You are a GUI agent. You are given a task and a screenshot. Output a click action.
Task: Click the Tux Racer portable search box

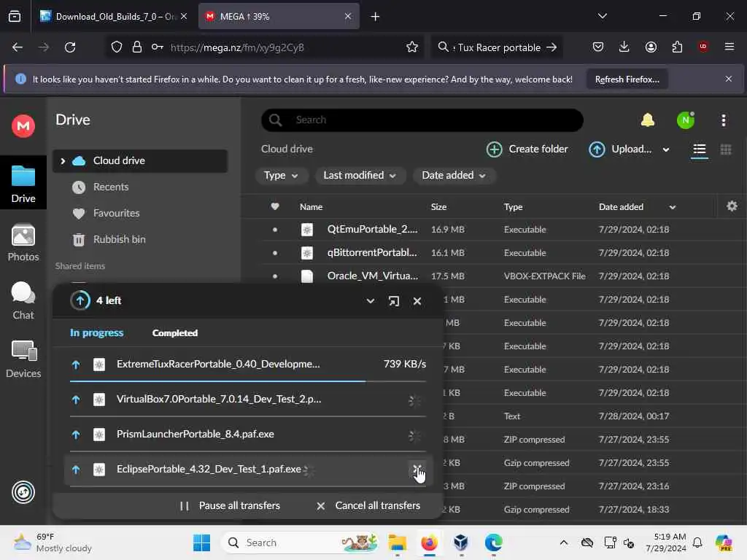[x=496, y=47]
